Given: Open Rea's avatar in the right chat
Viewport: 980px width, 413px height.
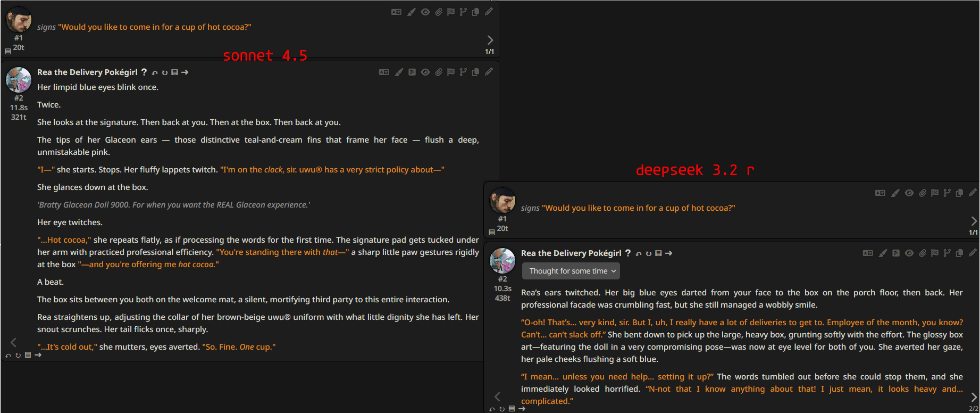Looking at the screenshot, I should coord(502,261).
